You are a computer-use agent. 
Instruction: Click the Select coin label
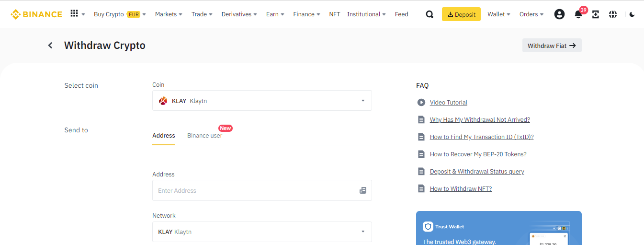(x=81, y=85)
